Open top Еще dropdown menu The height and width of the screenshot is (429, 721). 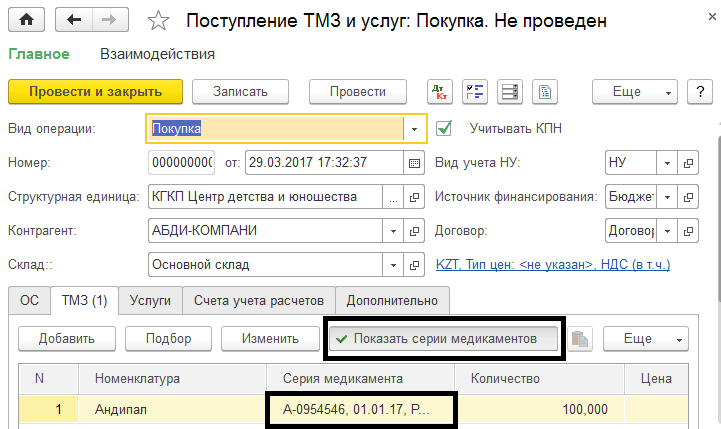tap(635, 92)
